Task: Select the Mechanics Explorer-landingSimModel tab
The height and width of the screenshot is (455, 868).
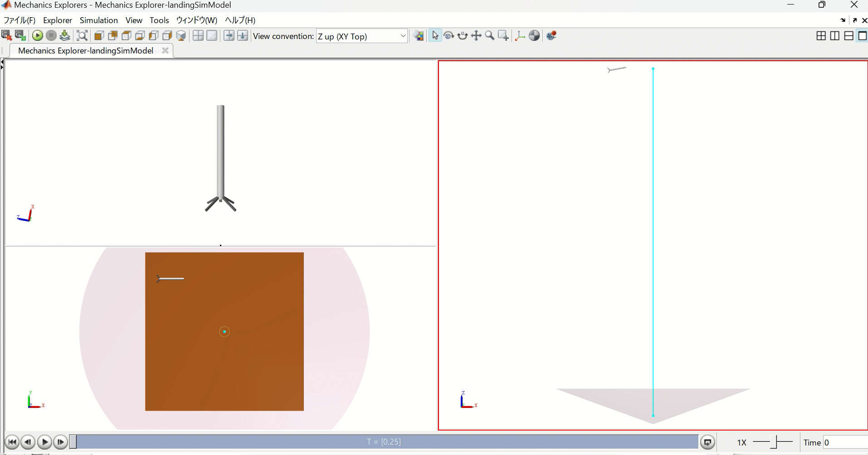Action: [86, 51]
